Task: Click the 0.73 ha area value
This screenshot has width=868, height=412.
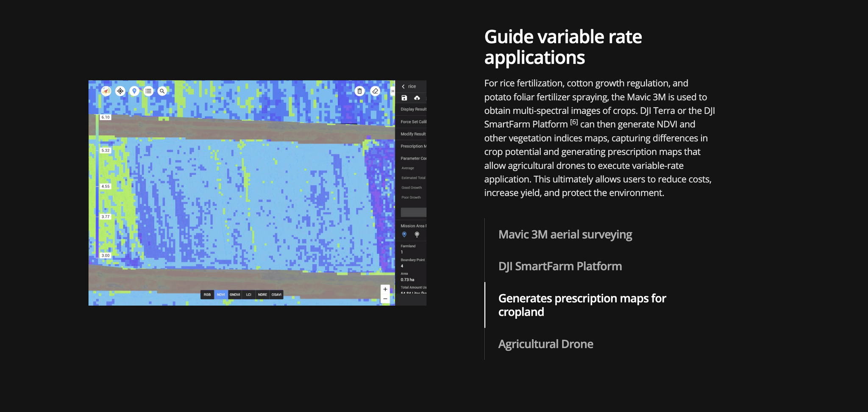Action: (x=407, y=280)
